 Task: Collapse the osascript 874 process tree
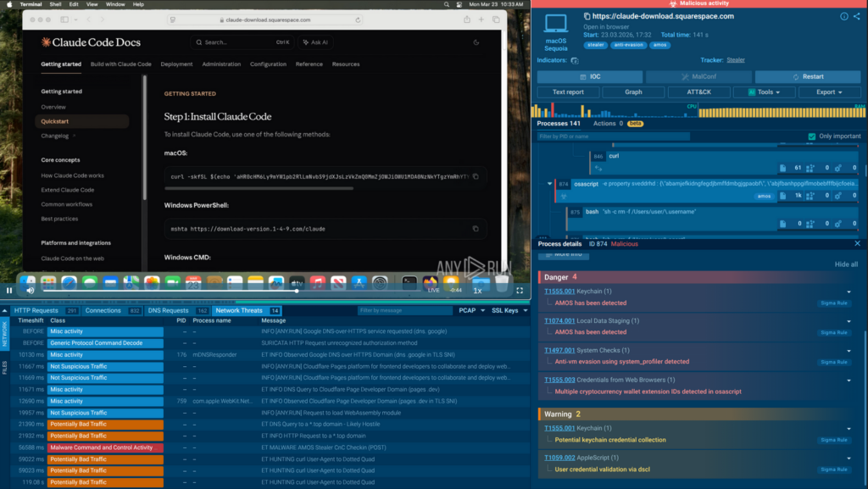[551, 184]
